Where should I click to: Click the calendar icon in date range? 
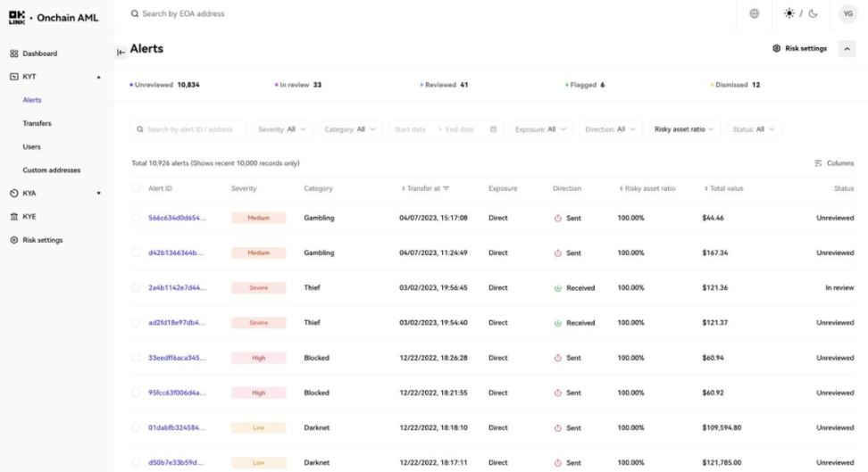click(493, 129)
